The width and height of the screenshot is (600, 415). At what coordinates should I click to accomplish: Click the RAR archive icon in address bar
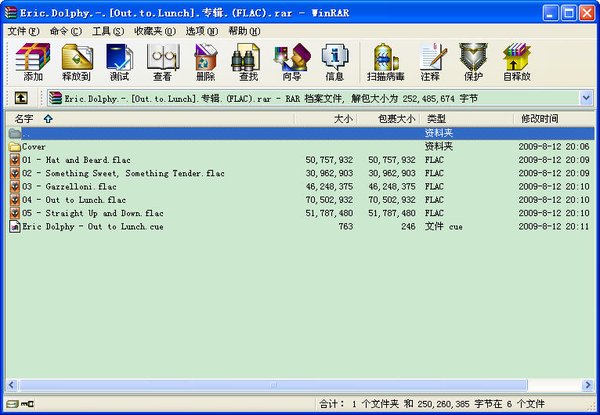point(55,98)
